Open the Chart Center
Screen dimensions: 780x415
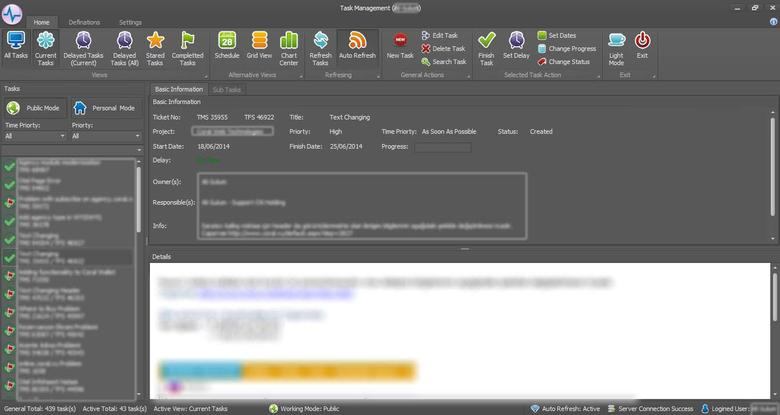tap(289, 47)
